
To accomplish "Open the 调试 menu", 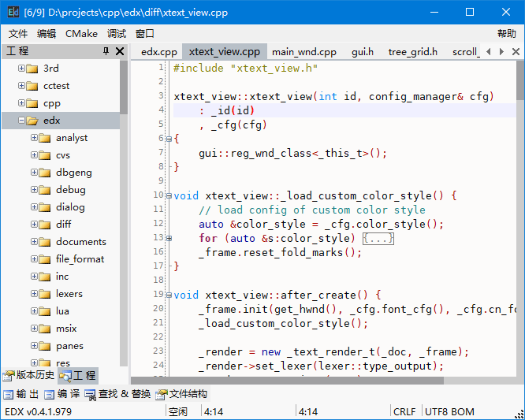I will 117,34.
